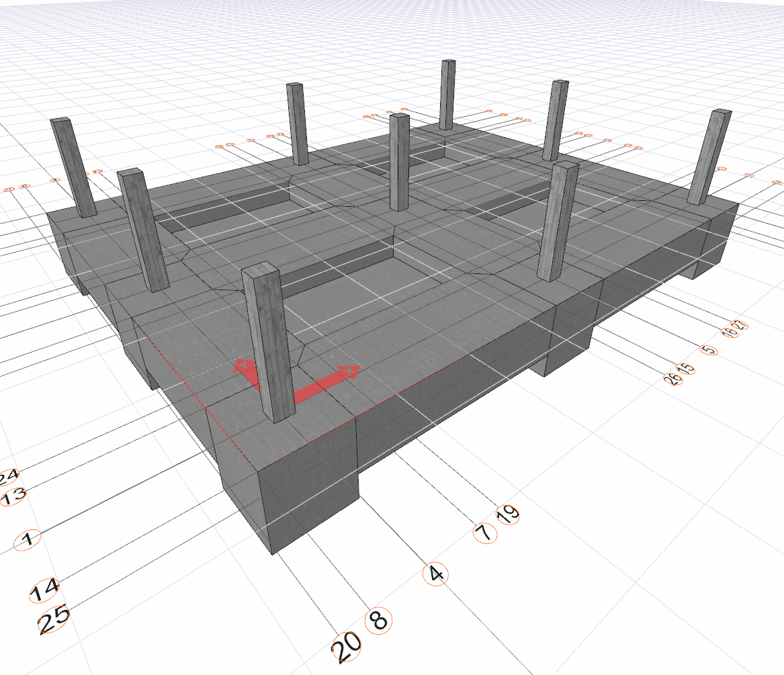Select grid axis bubble labeled 4

(x=435, y=574)
